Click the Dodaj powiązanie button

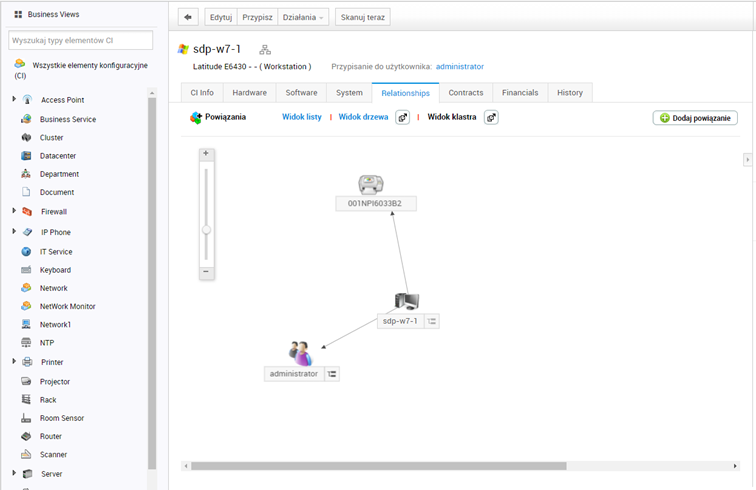click(x=695, y=118)
